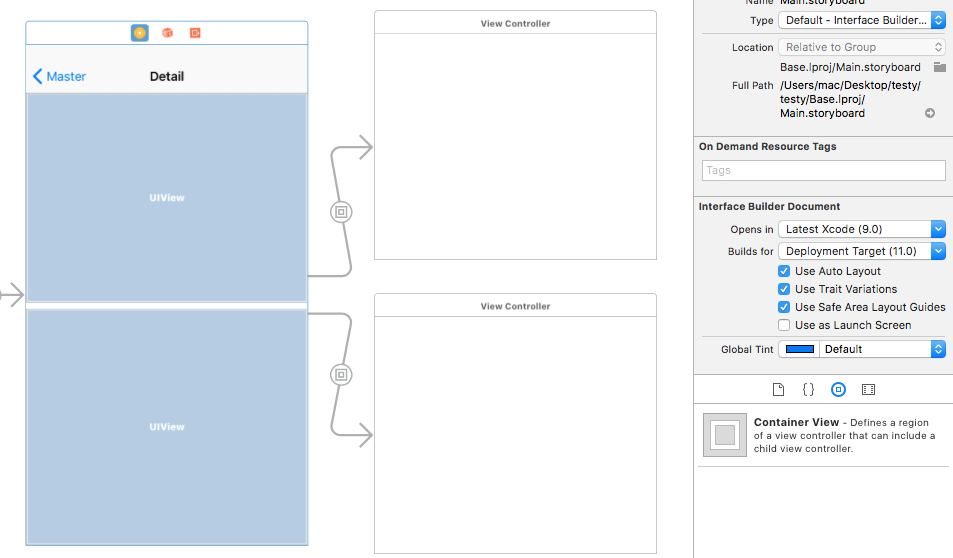The height and width of the screenshot is (558, 953).
Task: Click the Master back button
Action: [59, 77]
